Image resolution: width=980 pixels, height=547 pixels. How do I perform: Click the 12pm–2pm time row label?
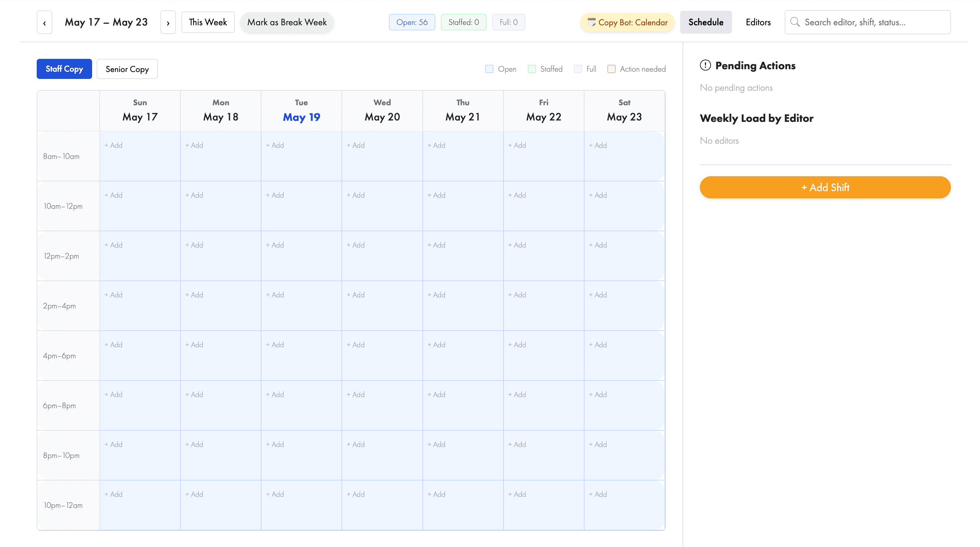click(x=61, y=256)
